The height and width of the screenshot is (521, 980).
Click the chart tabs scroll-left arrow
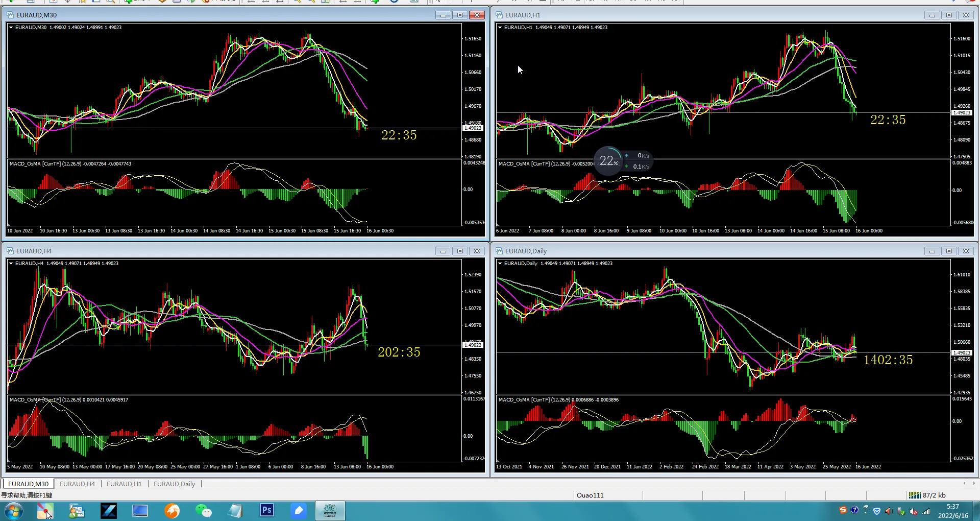click(964, 483)
